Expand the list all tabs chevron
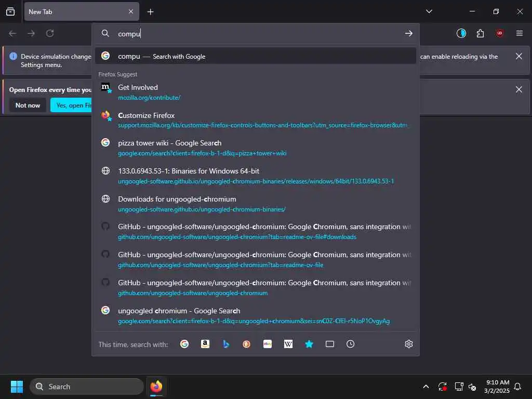This screenshot has height=399, width=532. coord(429,11)
